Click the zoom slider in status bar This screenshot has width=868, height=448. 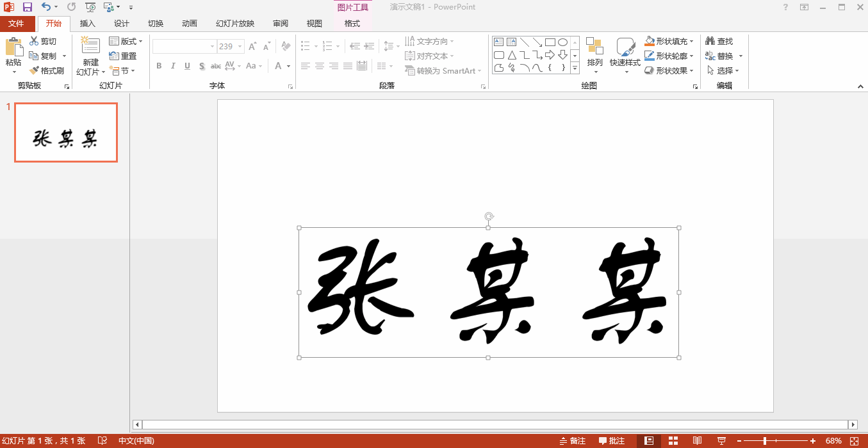765,441
